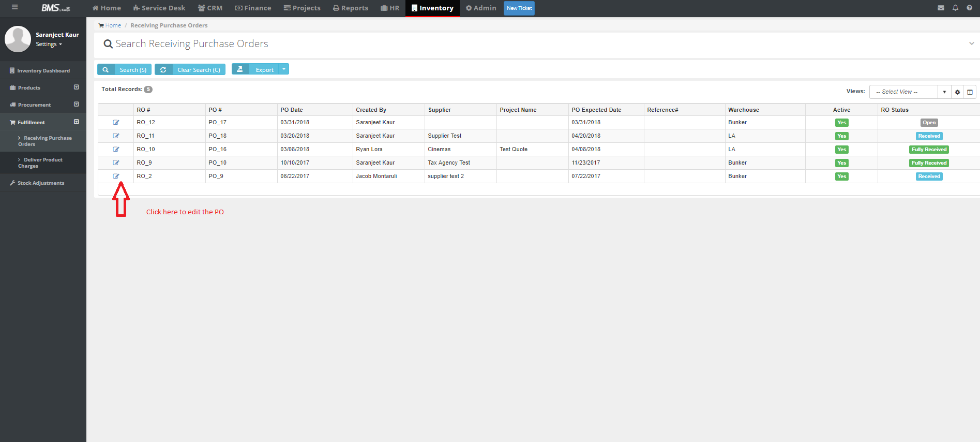
Task: Open the Projects menu
Action: [302, 8]
